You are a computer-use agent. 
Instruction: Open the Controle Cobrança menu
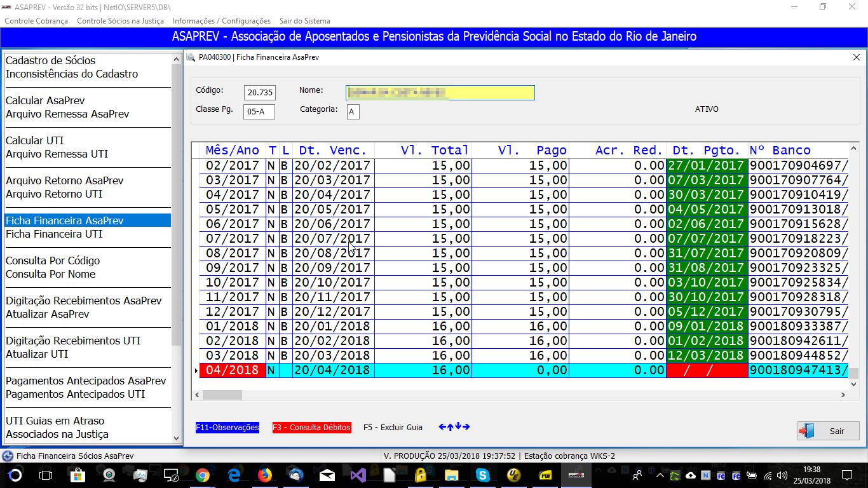click(36, 21)
